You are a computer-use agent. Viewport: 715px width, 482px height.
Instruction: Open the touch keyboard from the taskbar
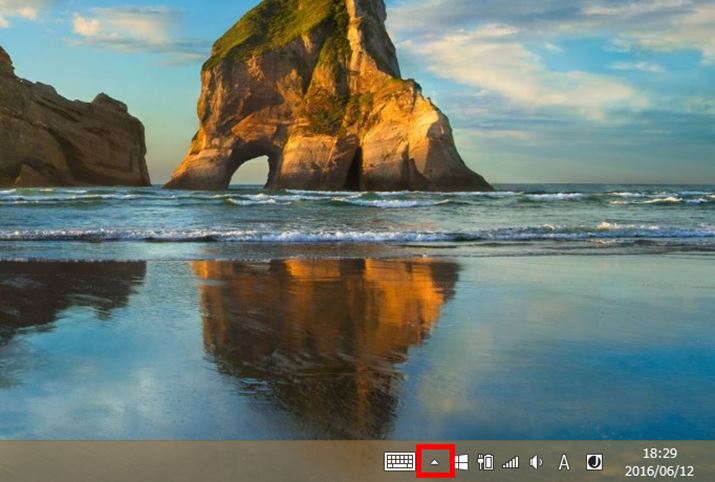(399, 462)
